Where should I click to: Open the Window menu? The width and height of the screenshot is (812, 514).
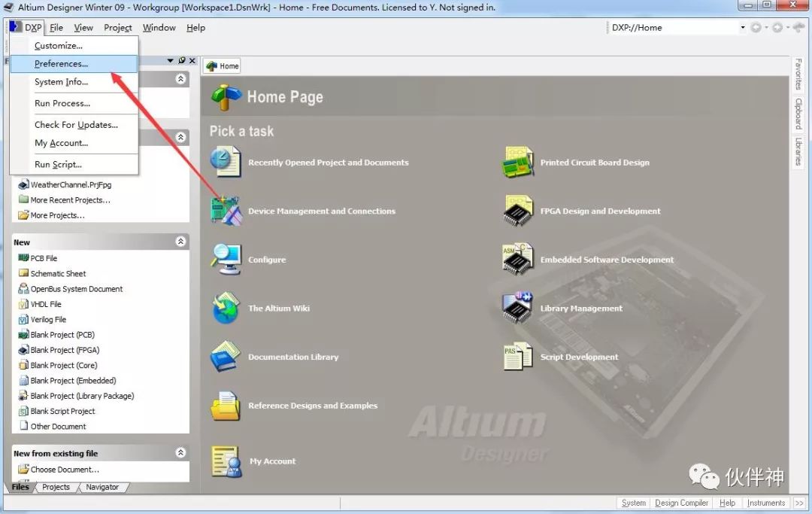click(x=159, y=27)
